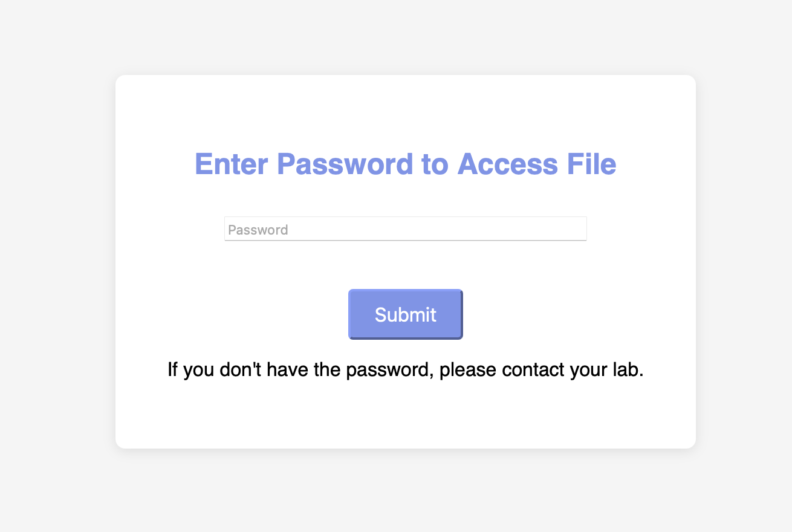Click the word 'to' in the heading
792x532 pixels.
tap(435, 164)
